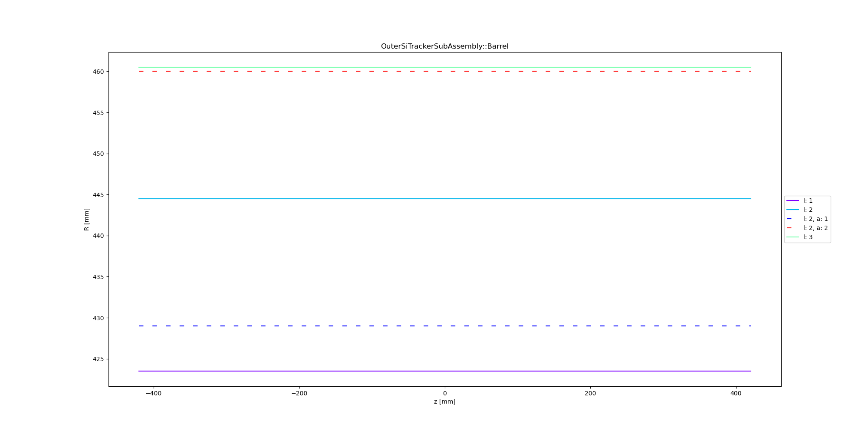Click the purple line swatch in legend

[792, 201]
